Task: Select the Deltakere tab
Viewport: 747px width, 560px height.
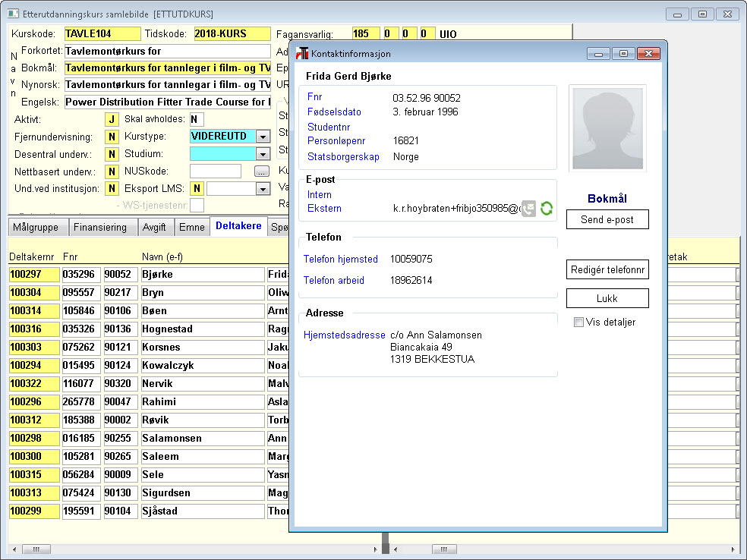Action: pos(238,225)
